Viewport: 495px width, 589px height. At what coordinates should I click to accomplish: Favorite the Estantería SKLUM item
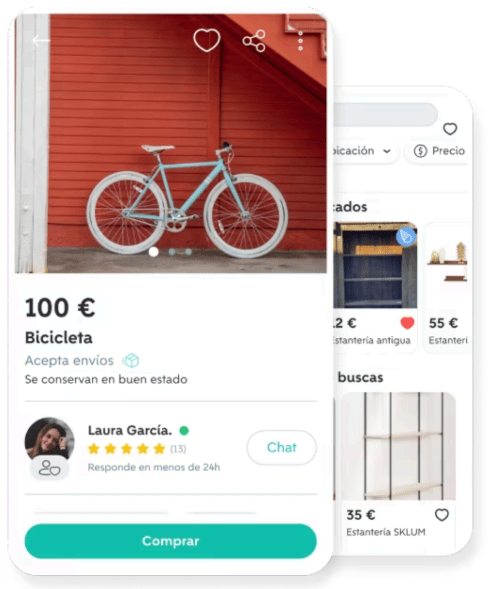pos(442,515)
